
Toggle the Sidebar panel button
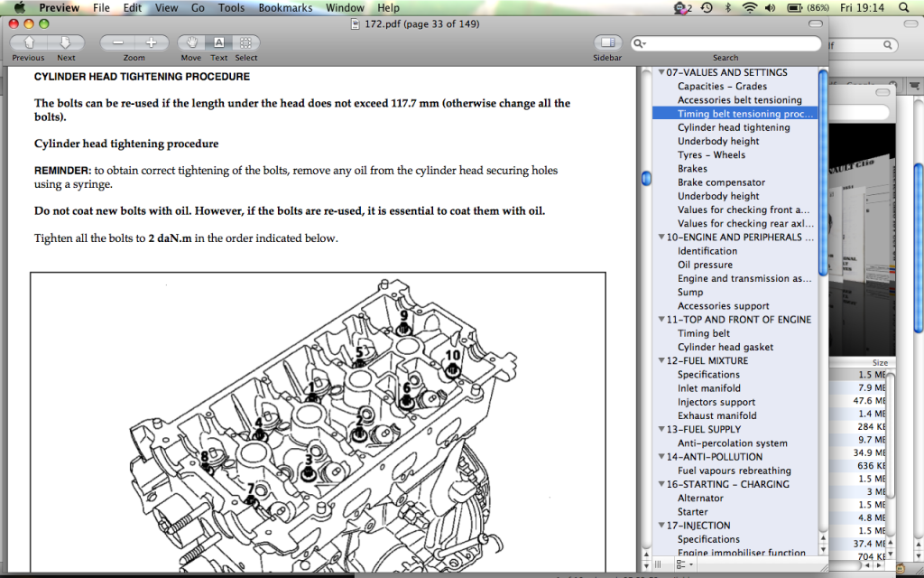click(x=607, y=42)
